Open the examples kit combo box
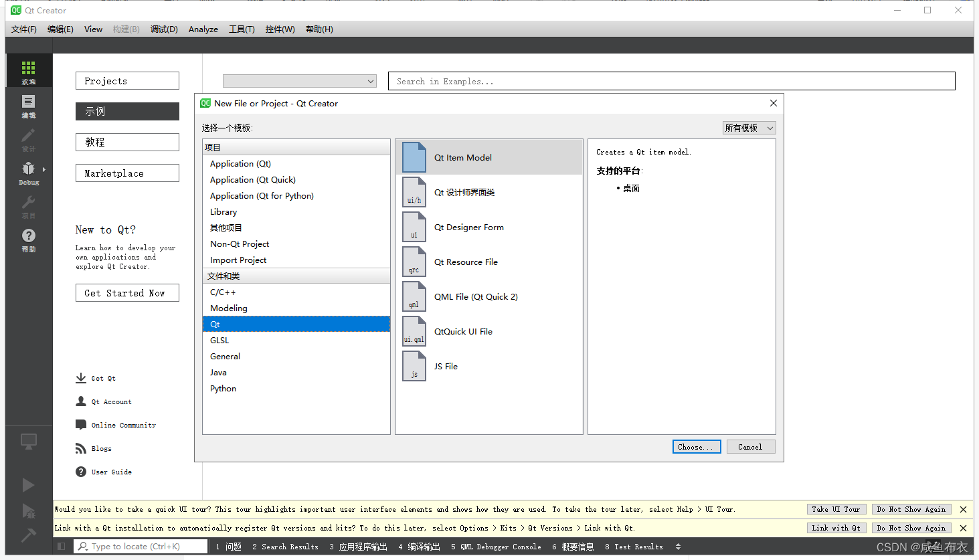The image size is (979, 560). pyautogui.click(x=300, y=81)
